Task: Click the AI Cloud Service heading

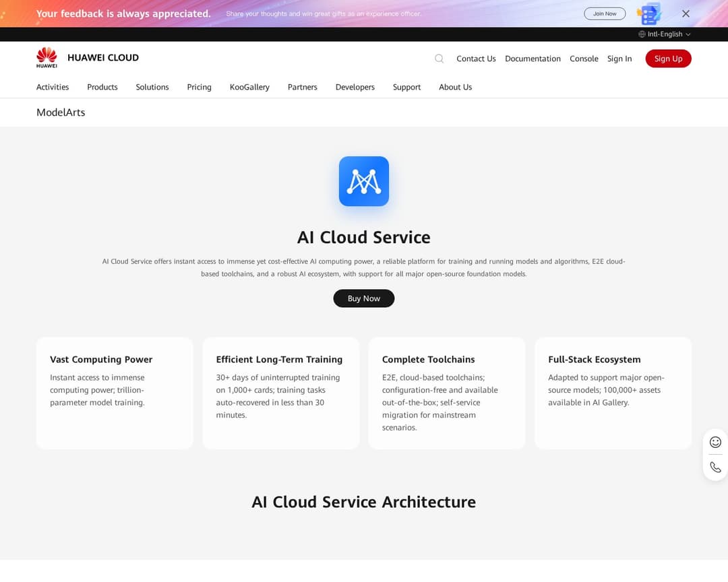Action: click(363, 237)
